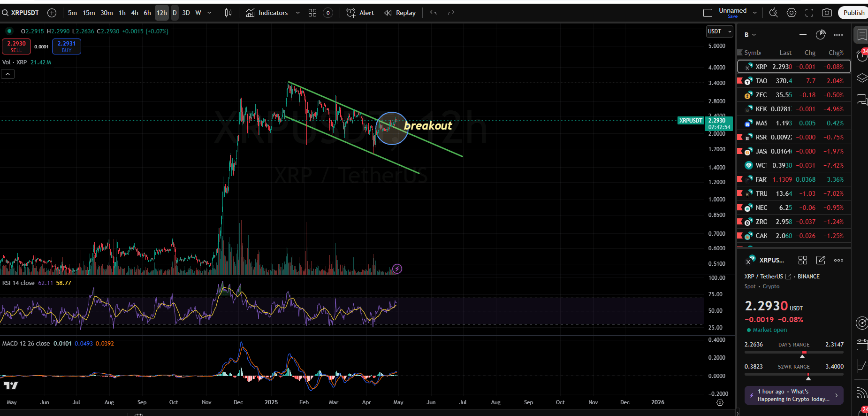Toggle fullscreen mode
868x416 pixels.
click(x=809, y=13)
